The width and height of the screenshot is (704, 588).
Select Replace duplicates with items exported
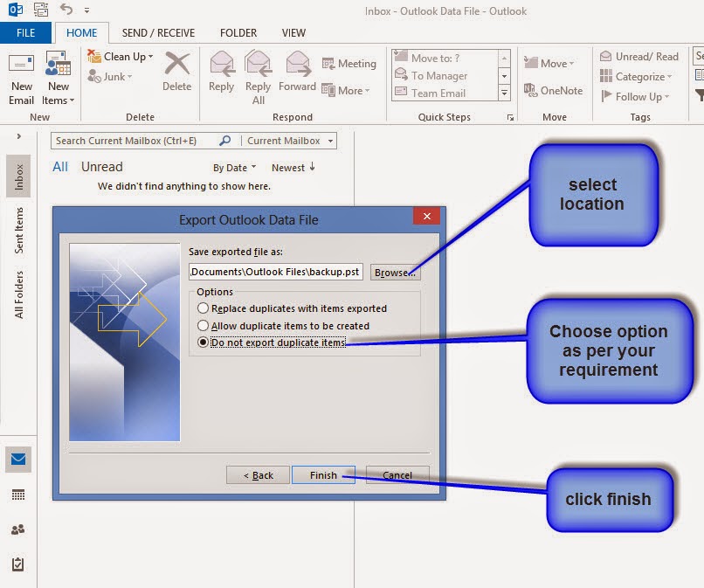[293, 308]
